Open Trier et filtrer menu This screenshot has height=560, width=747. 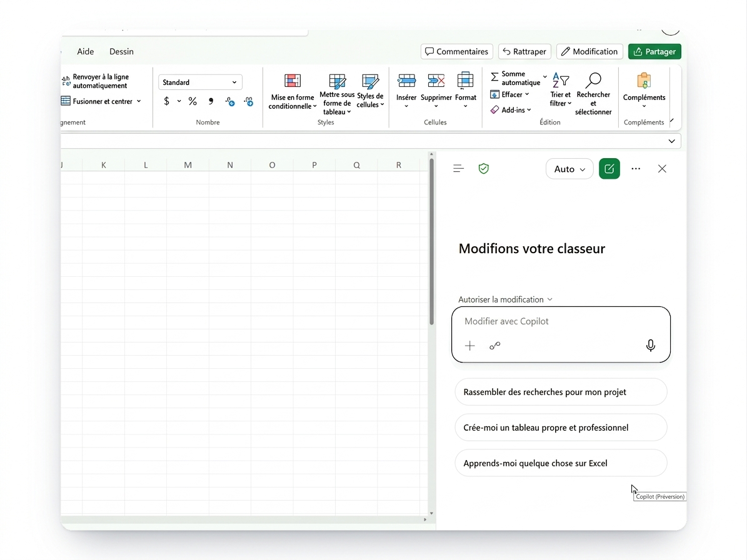click(560, 89)
